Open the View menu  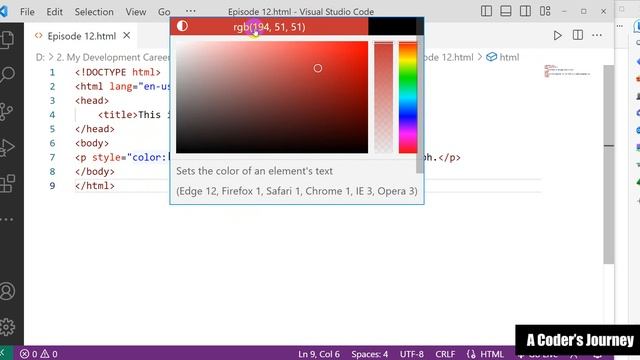tap(136, 12)
